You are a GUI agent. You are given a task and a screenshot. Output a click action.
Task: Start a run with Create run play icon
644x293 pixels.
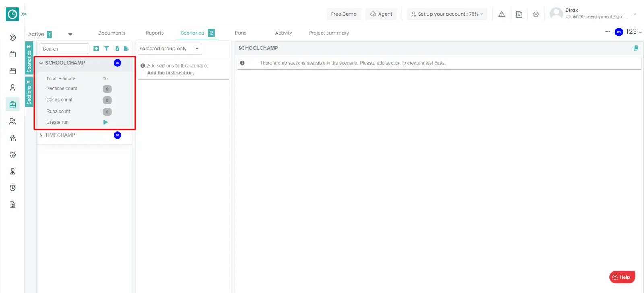tap(105, 122)
